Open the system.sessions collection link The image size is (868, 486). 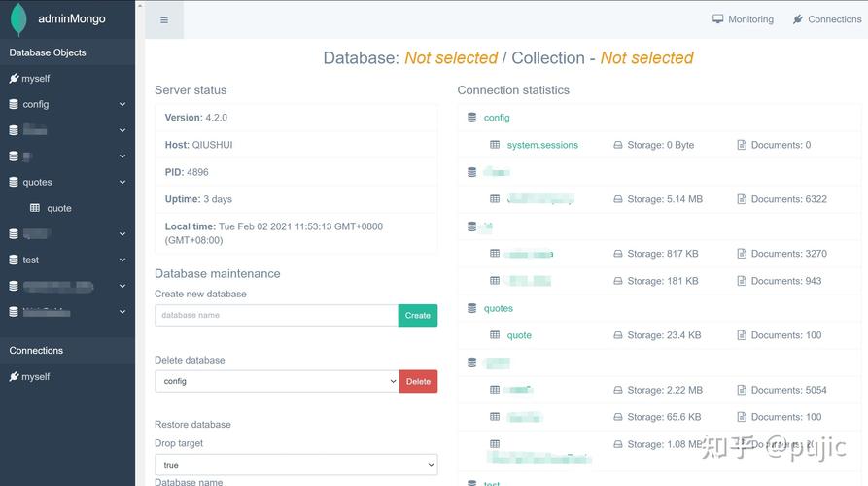542,145
